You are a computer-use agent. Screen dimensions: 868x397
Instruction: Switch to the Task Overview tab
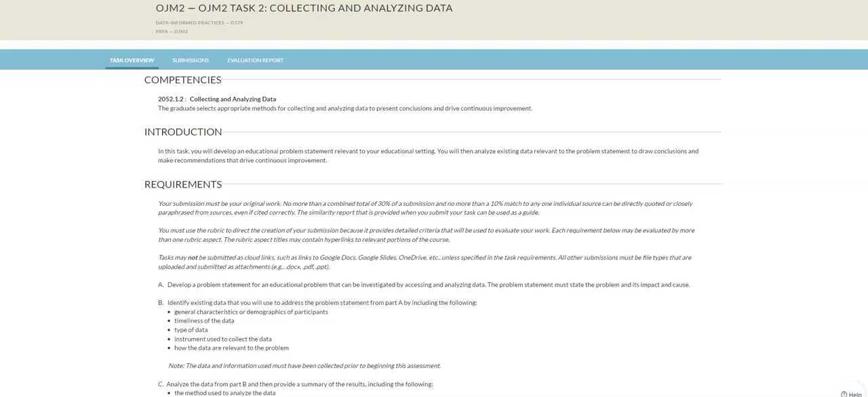pos(132,60)
